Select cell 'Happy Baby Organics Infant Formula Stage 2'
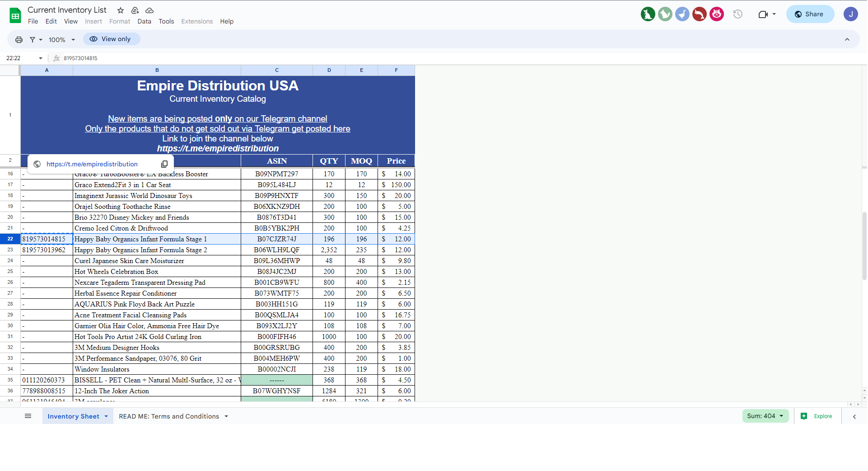Viewport: 868px width, 471px height. click(157, 250)
